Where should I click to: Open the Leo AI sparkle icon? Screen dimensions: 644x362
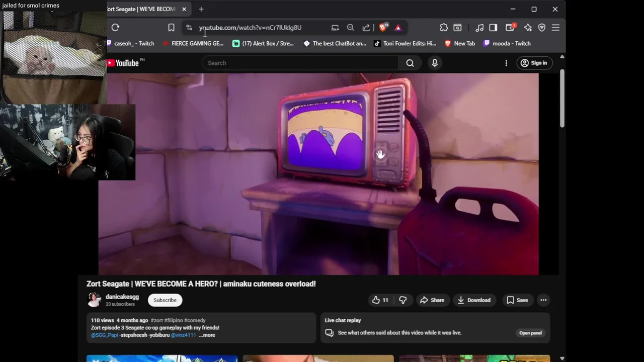(x=528, y=28)
